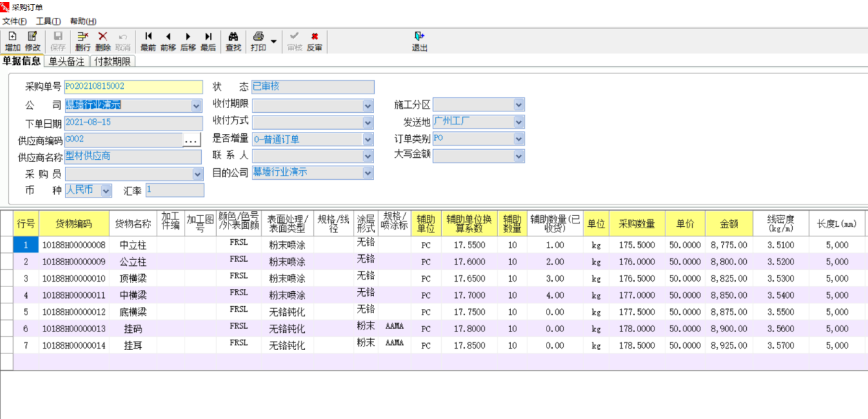Click the 审核 (approve) checkmark icon
The width and height of the screenshot is (868, 419).
point(294,42)
